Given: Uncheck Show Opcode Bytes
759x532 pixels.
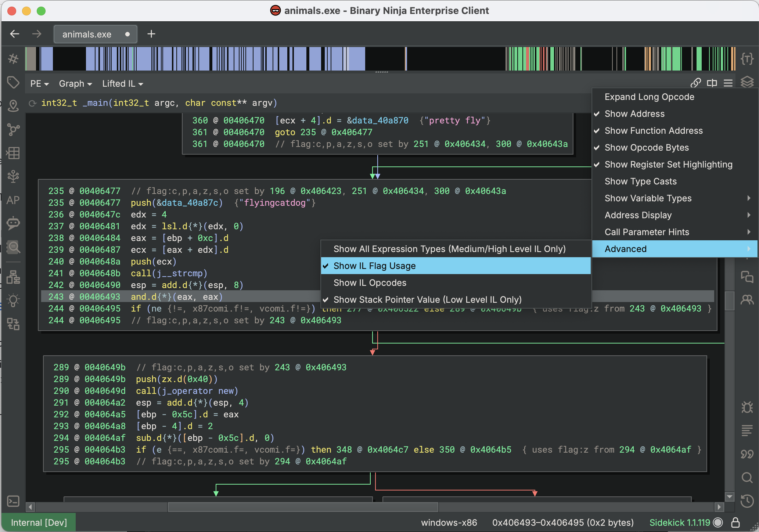Looking at the screenshot, I should (647, 147).
